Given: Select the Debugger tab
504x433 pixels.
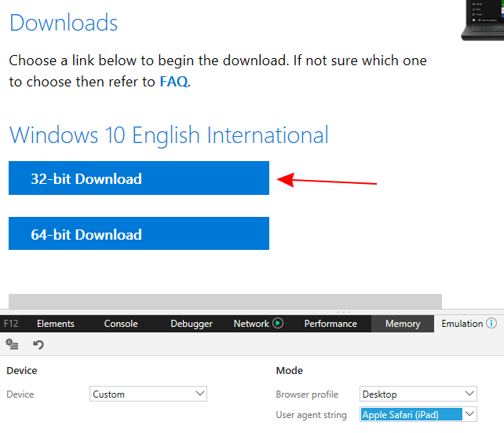Looking at the screenshot, I should click(x=192, y=324).
